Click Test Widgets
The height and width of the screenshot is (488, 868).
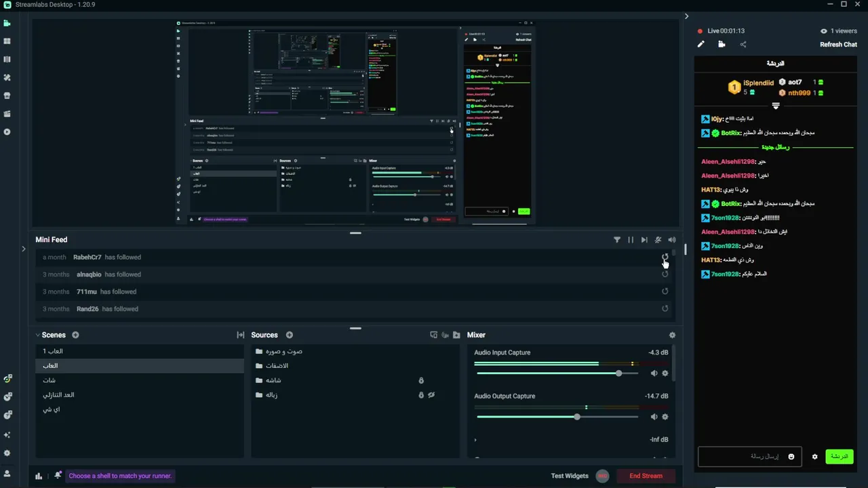[x=570, y=476]
